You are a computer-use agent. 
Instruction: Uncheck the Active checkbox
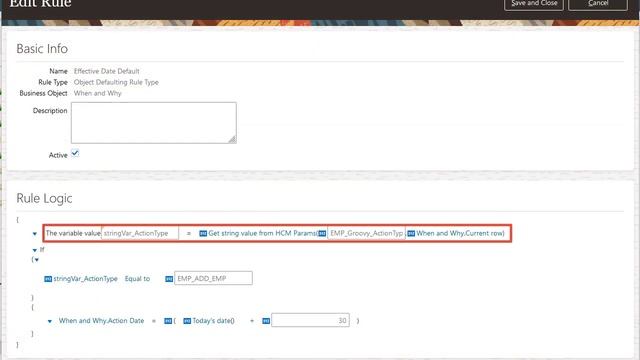click(x=75, y=153)
